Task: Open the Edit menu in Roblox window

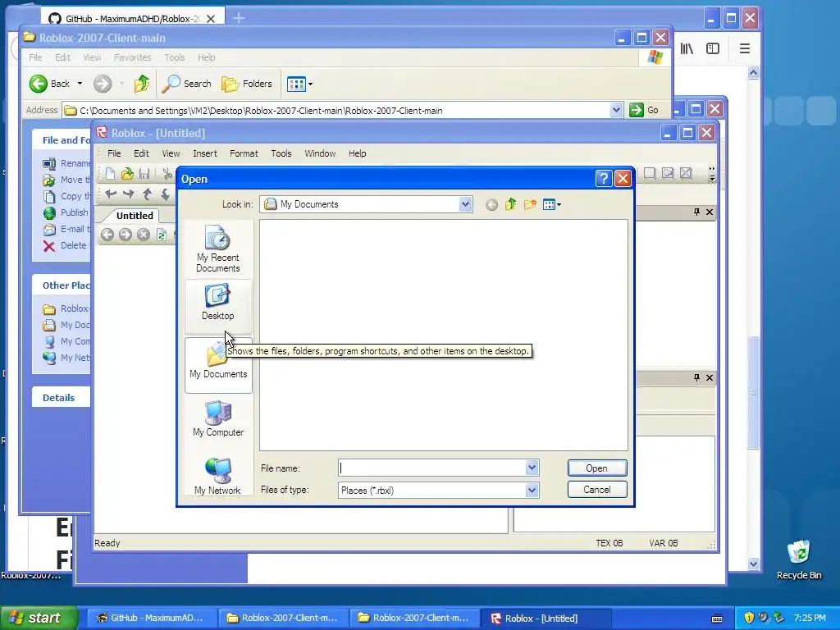Action: (x=141, y=153)
